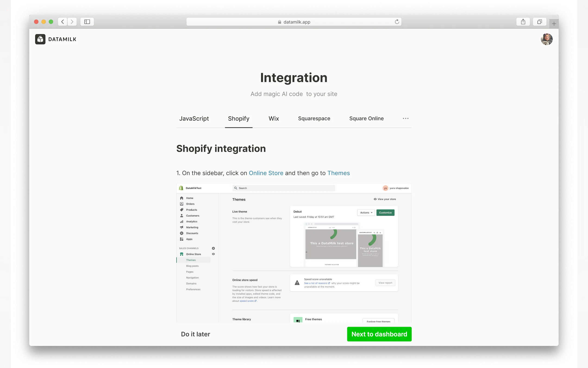Toggle Safari's sidebar panel icon
588x368 pixels.
point(87,22)
